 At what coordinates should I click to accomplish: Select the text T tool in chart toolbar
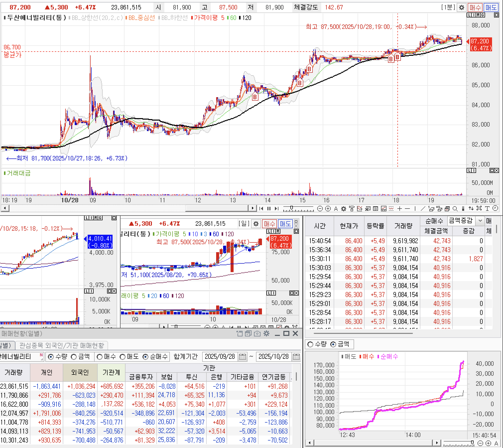pyautogui.click(x=487, y=209)
